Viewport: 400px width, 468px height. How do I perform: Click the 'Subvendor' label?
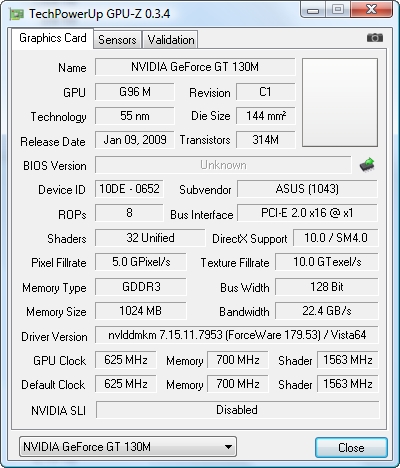(205, 190)
